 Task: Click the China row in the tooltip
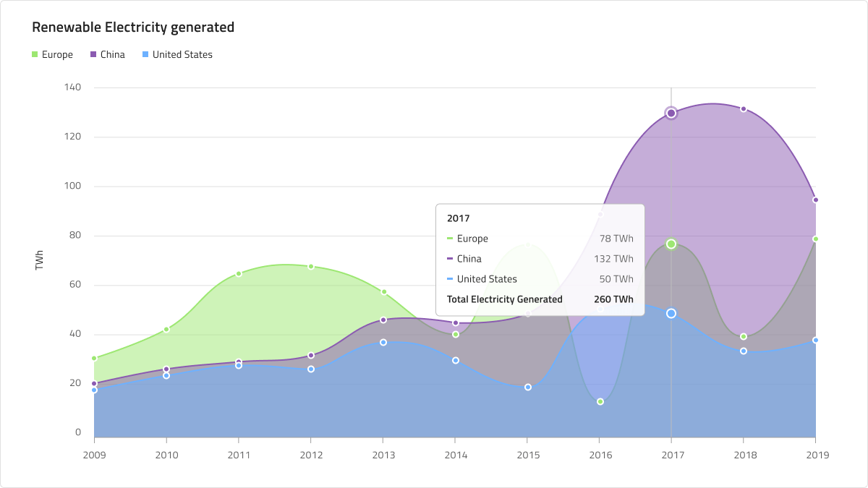pos(540,259)
